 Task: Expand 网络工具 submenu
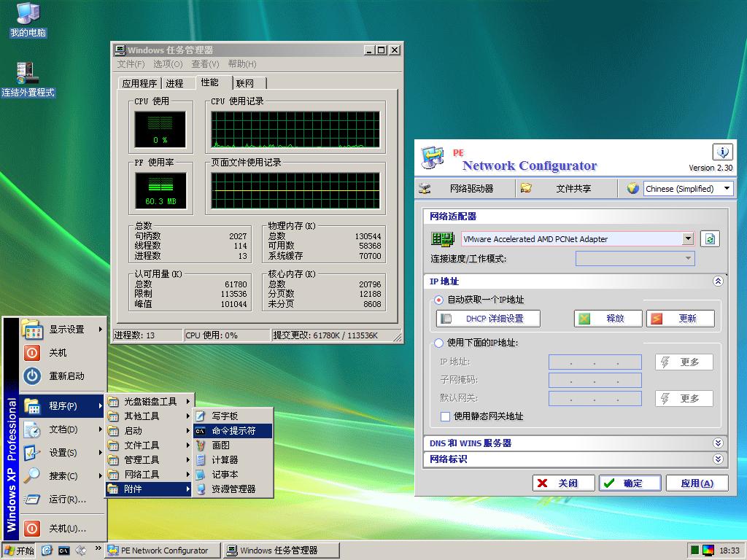[149, 475]
